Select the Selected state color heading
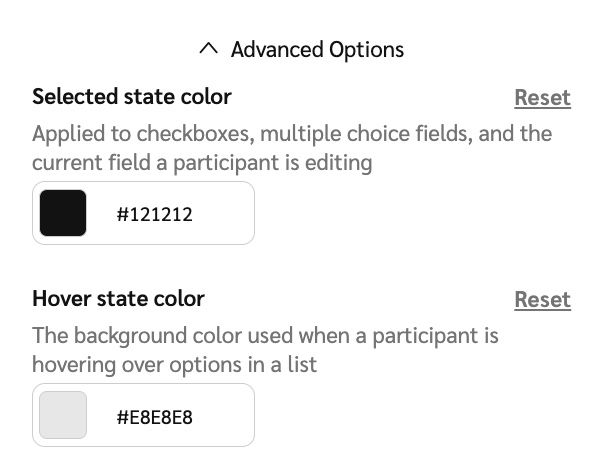Image resolution: width=608 pixels, height=468 pixels. (x=132, y=97)
